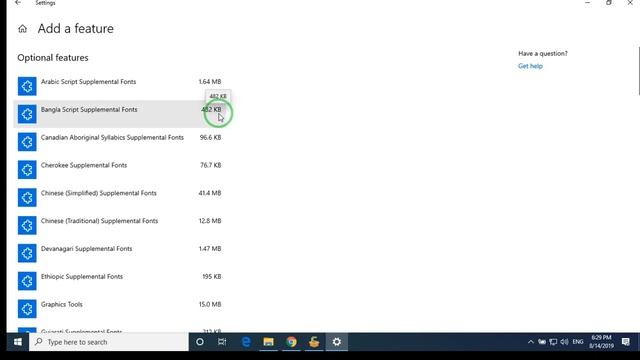Show hidden system tray icons

[x=530, y=342]
